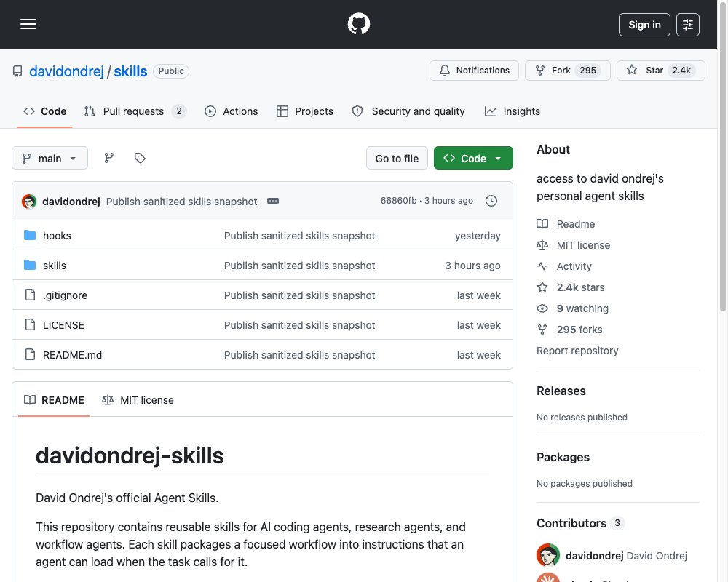The height and width of the screenshot is (582, 728).
Task: Select the MIT license tab
Action: click(x=138, y=400)
